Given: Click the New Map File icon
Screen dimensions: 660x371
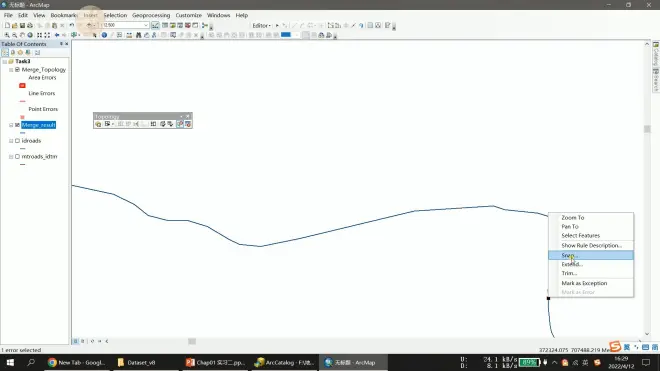Looking at the screenshot, I should [7, 25].
